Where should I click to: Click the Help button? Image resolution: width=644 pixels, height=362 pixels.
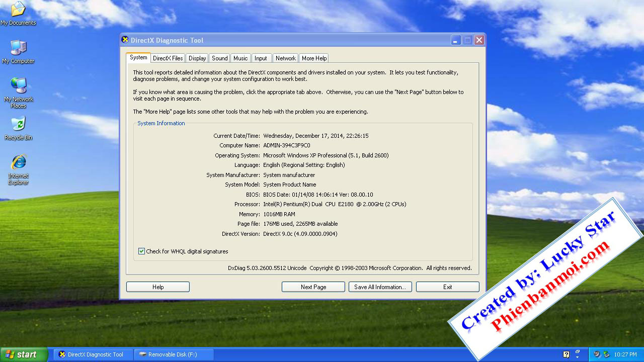point(158,287)
